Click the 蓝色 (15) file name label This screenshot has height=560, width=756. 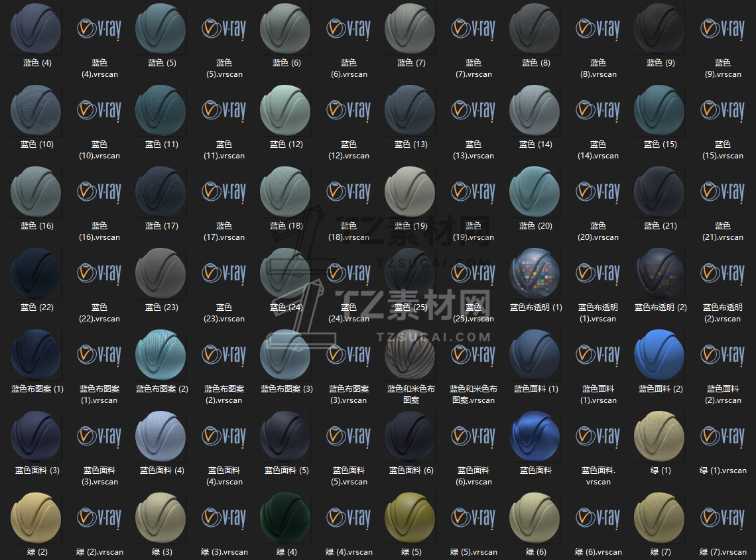click(x=660, y=144)
